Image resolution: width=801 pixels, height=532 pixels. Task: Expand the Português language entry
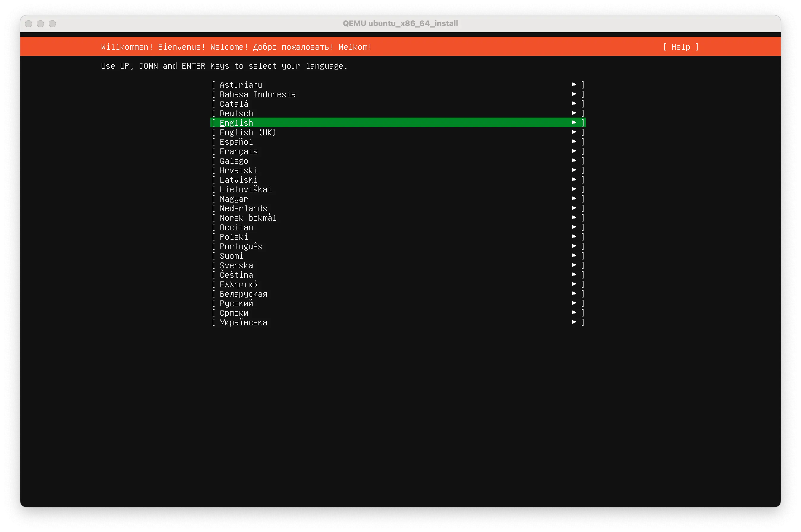pos(241,246)
